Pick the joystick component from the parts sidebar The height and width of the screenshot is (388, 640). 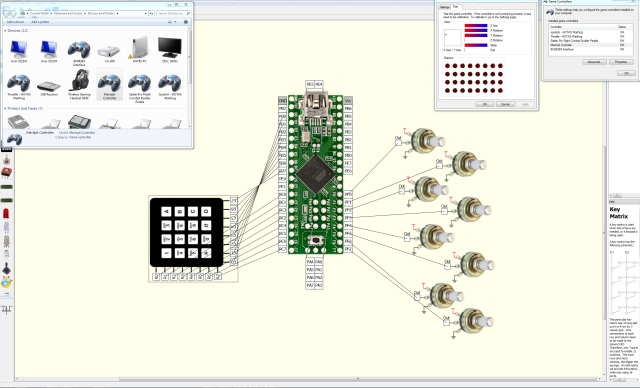click(7, 269)
